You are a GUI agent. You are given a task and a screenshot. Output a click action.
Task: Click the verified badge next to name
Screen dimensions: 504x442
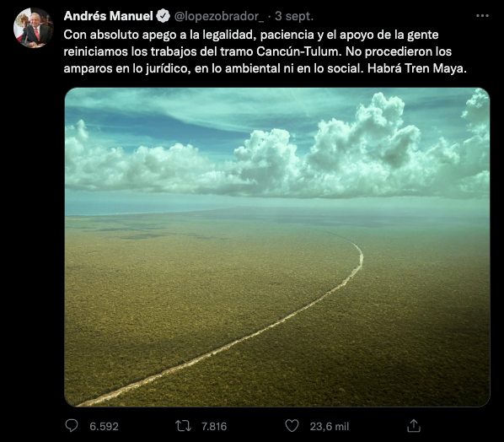164,16
